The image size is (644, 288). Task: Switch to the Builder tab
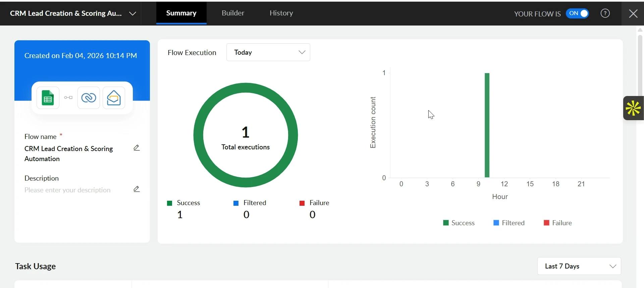pyautogui.click(x=233, y=13)
